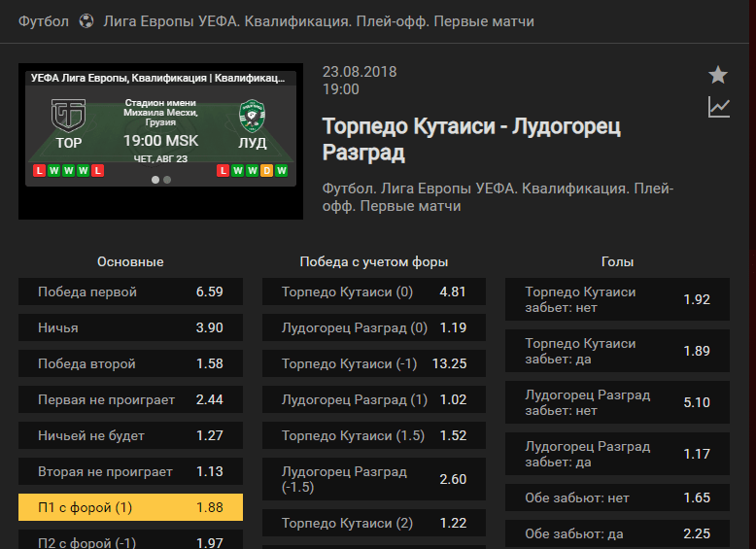Select Победа первой odds 6.59
The width and height of the screenshot is (756, 549).
(x=130, y=292)
